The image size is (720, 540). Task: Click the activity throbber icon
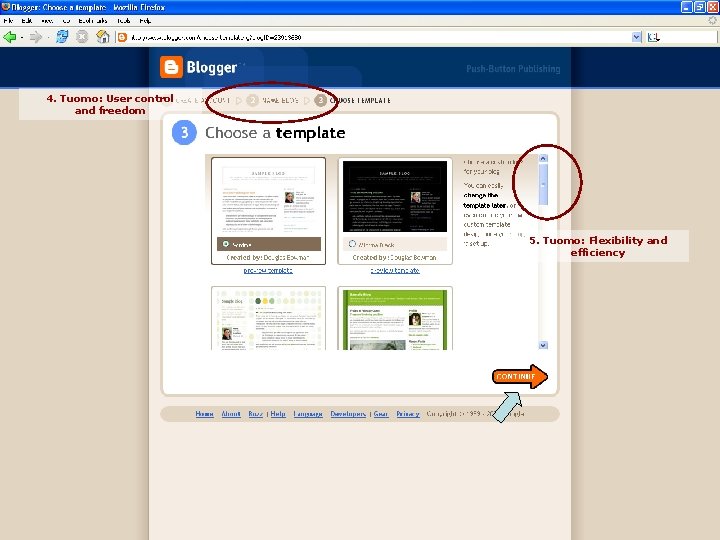click(x=712, y=20)
